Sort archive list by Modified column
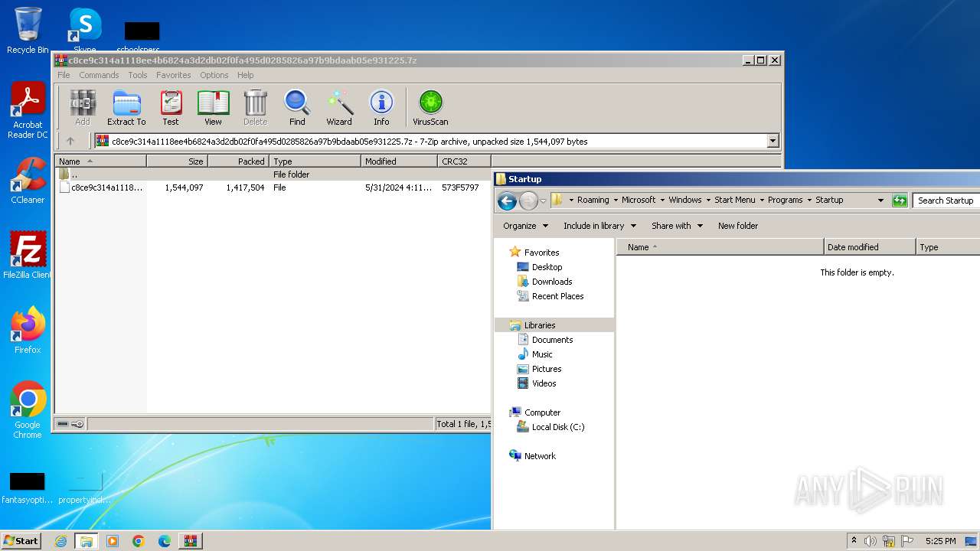This screenshot has width=980, height=551. (399, 161)
